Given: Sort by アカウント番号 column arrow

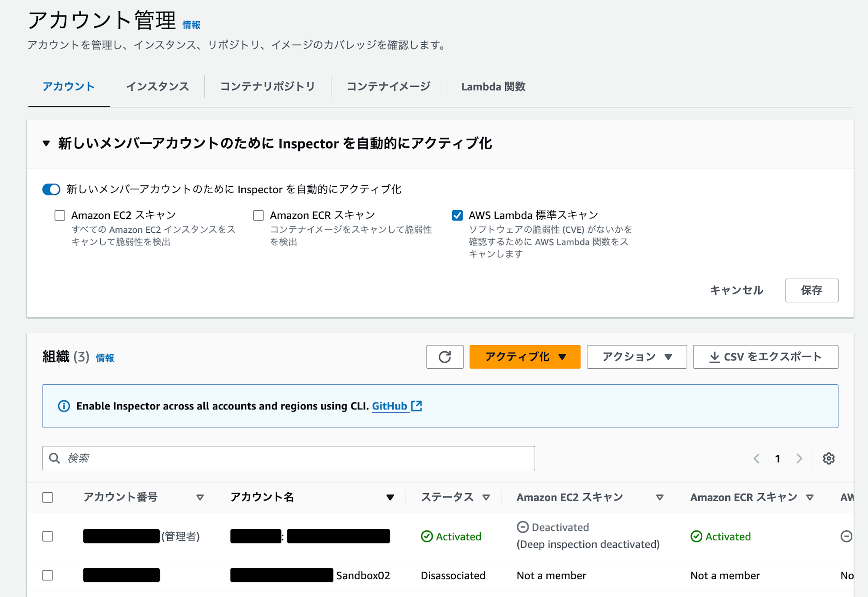Looking at the screenshot, I should point(200,498).
